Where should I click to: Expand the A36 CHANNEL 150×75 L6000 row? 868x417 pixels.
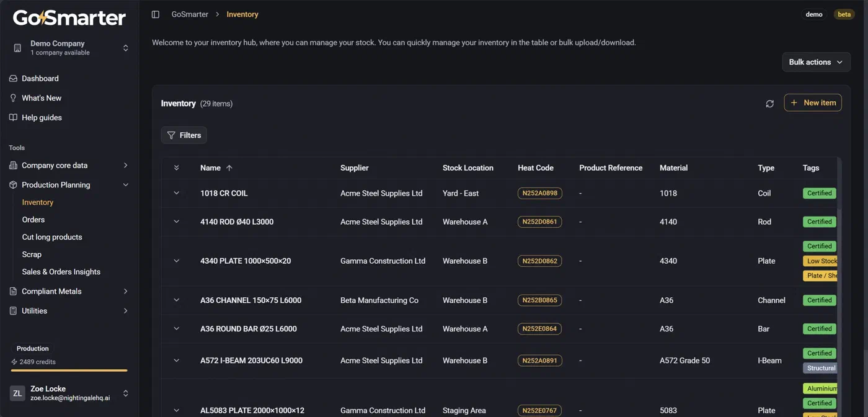(176, 300)
